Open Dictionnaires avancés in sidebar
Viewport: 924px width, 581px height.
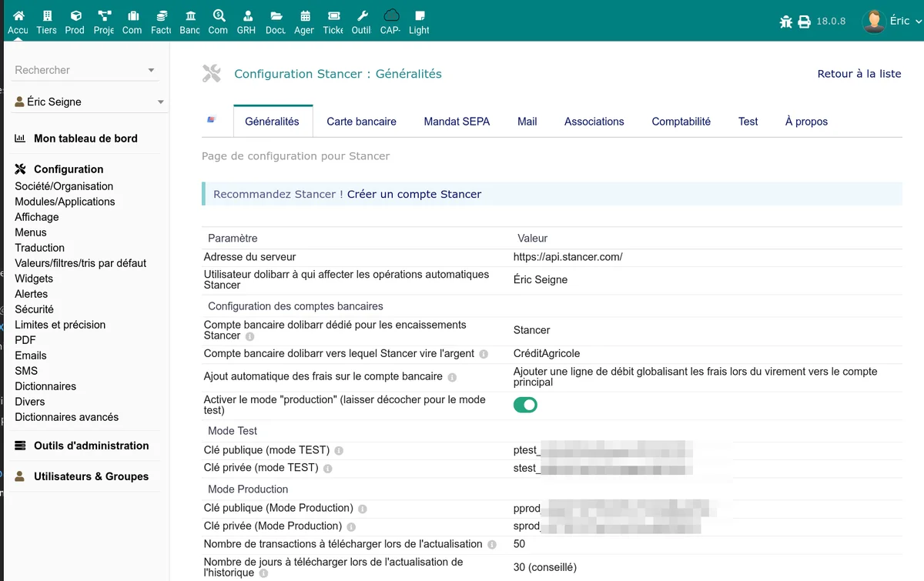pyautogui.click(x=67, y=417)
